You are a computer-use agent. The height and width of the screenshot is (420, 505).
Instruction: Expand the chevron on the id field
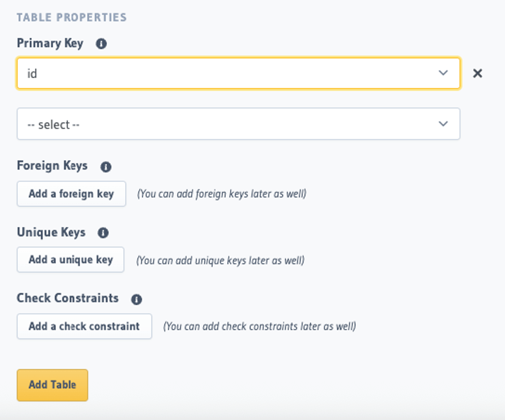click(443, 72)
